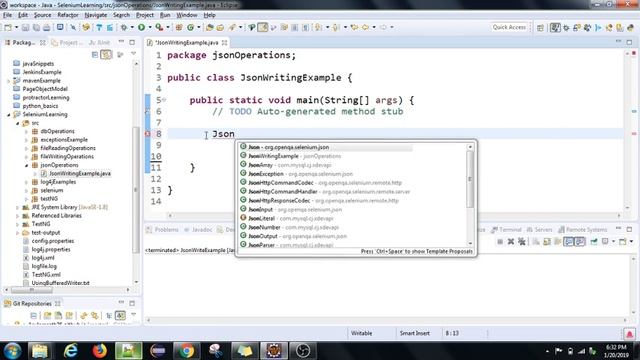Screen dimensions: 640x360
Task: Maximize the editor area
Action: point(629,42)
